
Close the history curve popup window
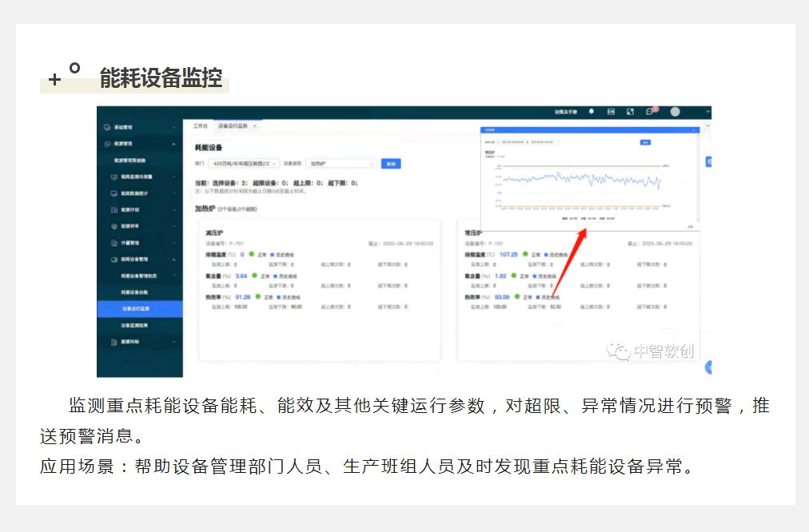click(694, 129)
